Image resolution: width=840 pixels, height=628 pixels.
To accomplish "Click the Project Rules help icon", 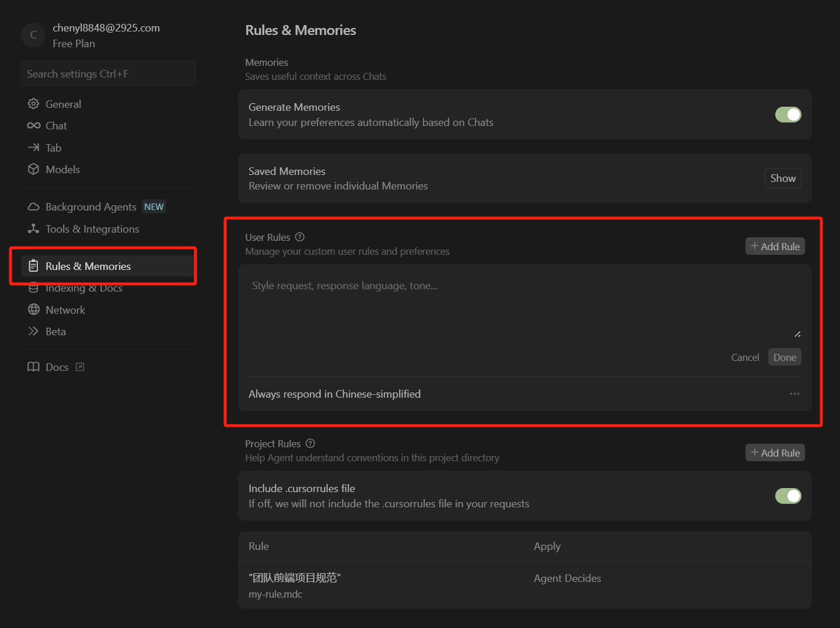I will click(x=310, y=443).
